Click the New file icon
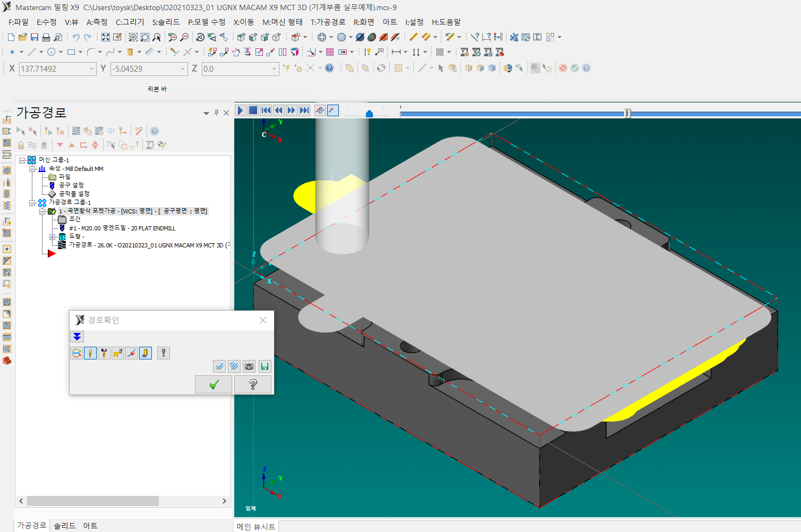 click(x=11, y=37)
